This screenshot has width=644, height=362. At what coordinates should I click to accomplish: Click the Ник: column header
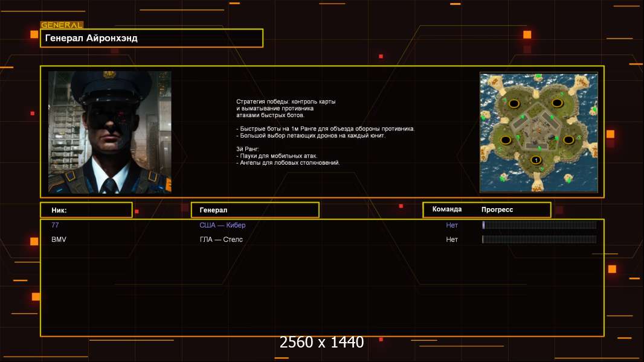point(86,210)
